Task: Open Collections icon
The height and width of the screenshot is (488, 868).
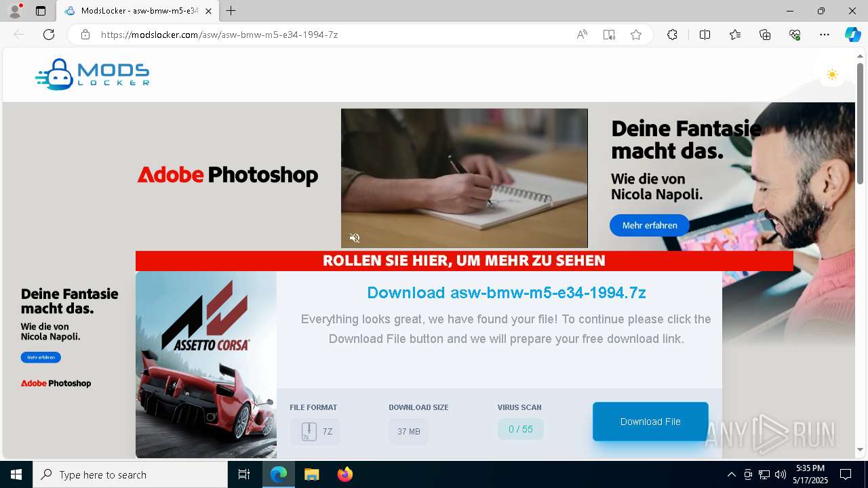Action: point(765,35)
